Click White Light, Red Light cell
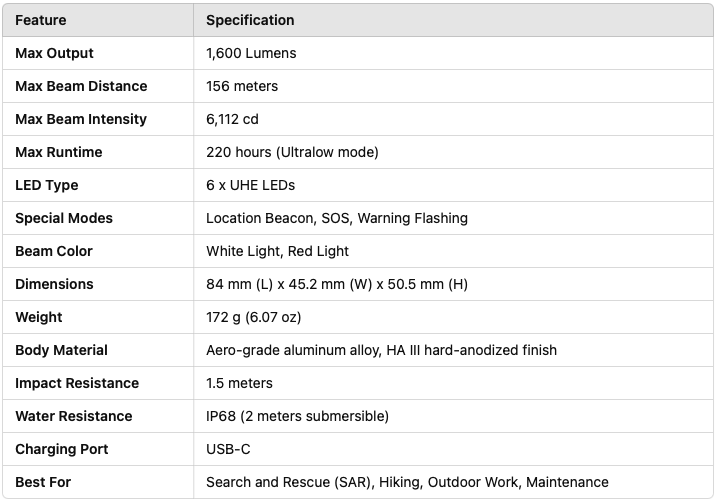 [x=277, y=251]
